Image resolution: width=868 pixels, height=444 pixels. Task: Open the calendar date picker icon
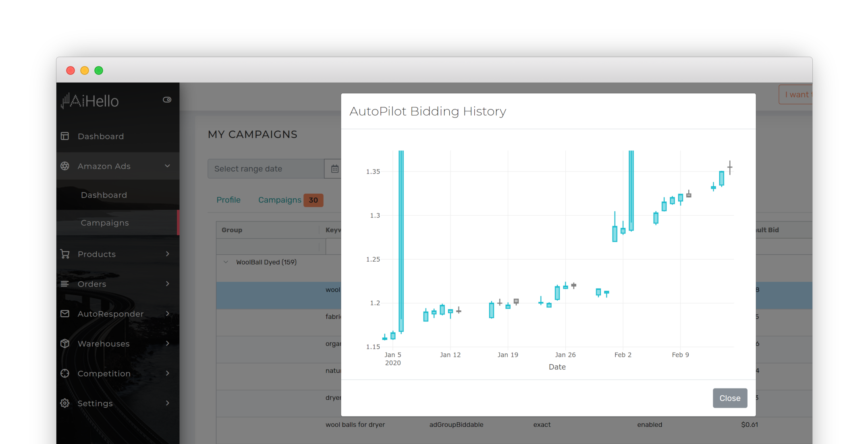point(334,169)
